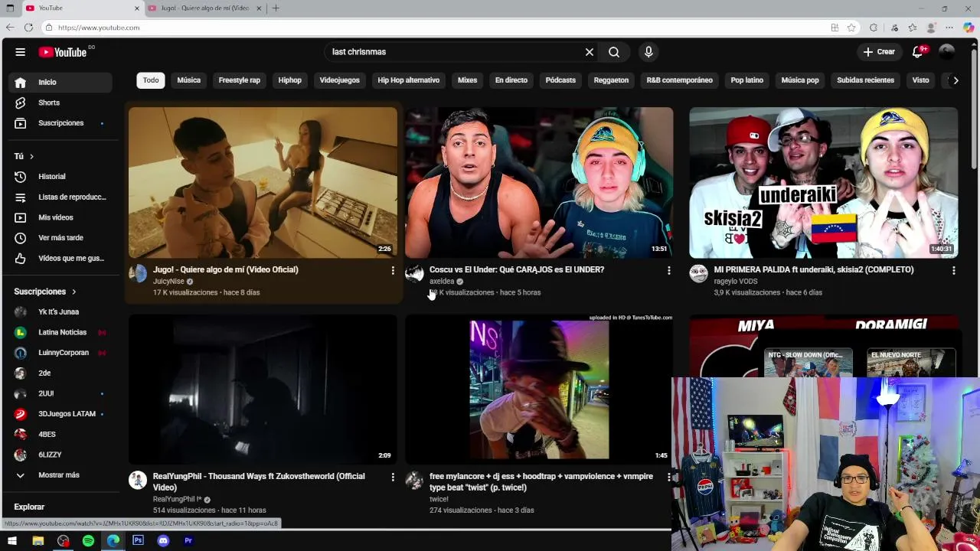The width and height of the screenshot is (980, 551).
Task: Select the Todo filter chip
Action: pyautogui.click(x=151, y=80)
